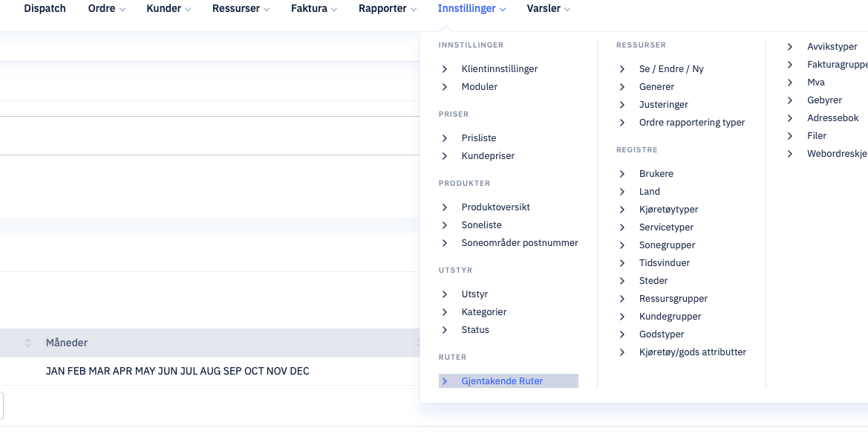This screenshot has width=868, height=440.
Task: Open Soneområder postnummer settings
Action: tap(520, 243)
